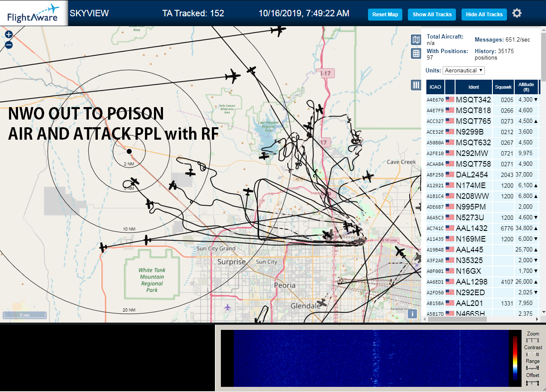Click the US flag for AAL1432
Viewport: 546px width, 392px height.
click(x=450, y=228)
